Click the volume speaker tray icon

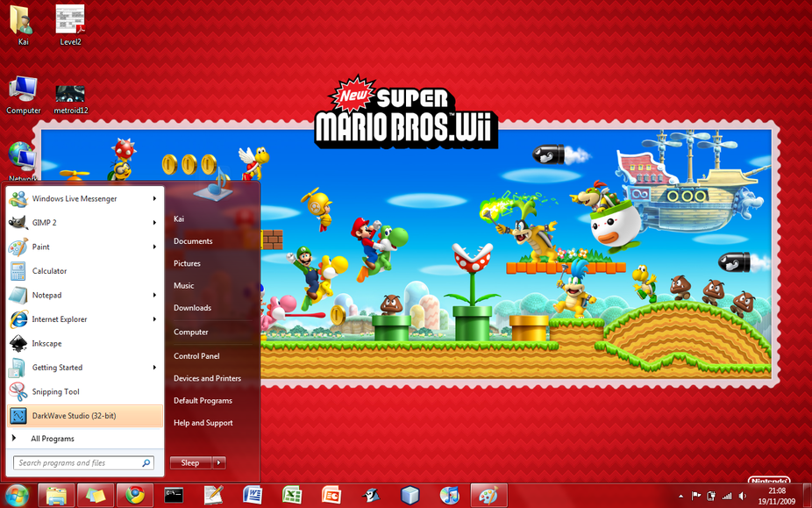(743, 496)
